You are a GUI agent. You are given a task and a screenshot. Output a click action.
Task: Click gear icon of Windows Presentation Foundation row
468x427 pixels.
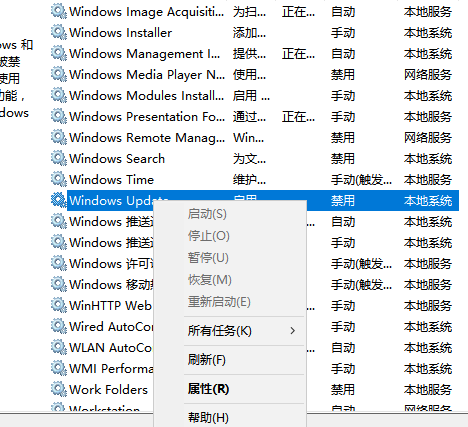click(59, 116)
